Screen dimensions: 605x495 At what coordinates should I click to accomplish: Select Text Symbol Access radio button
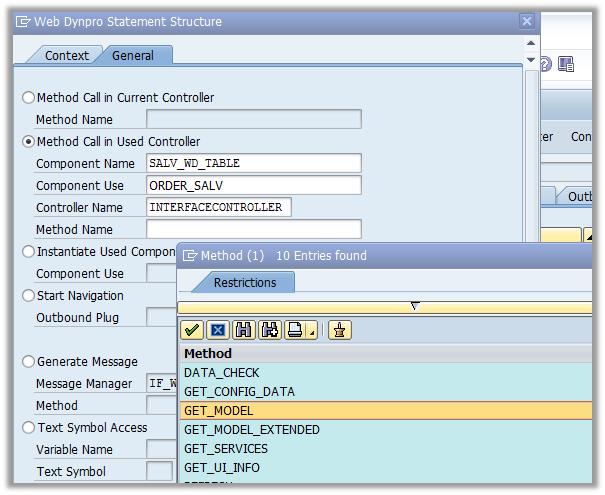[28, 427]
